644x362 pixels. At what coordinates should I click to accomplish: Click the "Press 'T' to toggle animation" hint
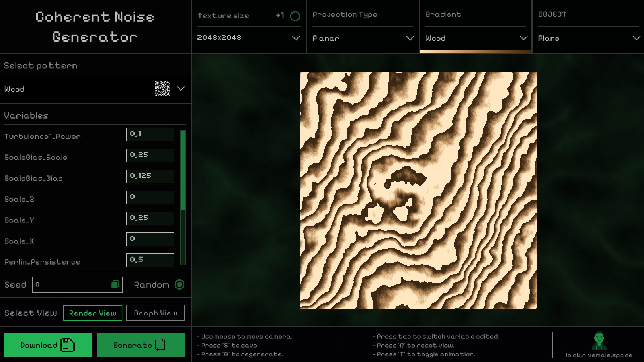tap(424, 354)
